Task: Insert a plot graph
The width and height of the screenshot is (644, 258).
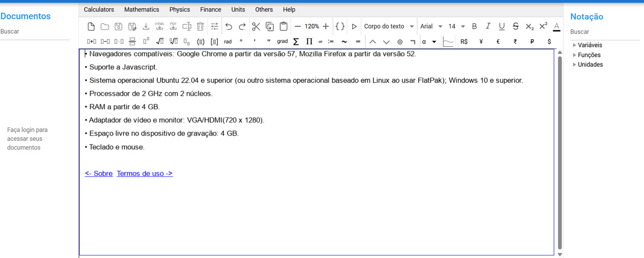Action: [x=448, y=42]
